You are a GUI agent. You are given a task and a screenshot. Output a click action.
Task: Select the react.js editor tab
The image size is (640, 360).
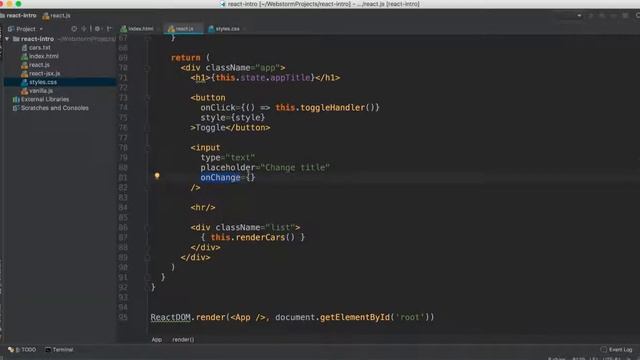pos(183,29)
